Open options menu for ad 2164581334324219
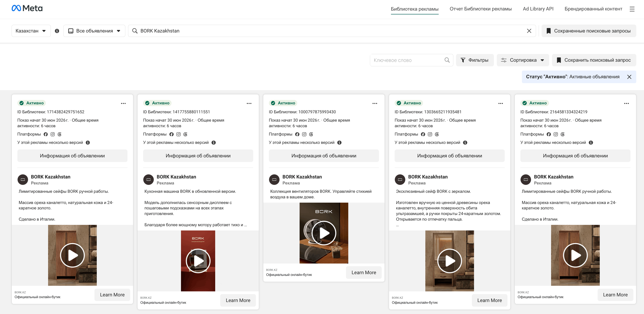Image resolution: width=644 pixels, height=314 pixels. click(626, 103)
